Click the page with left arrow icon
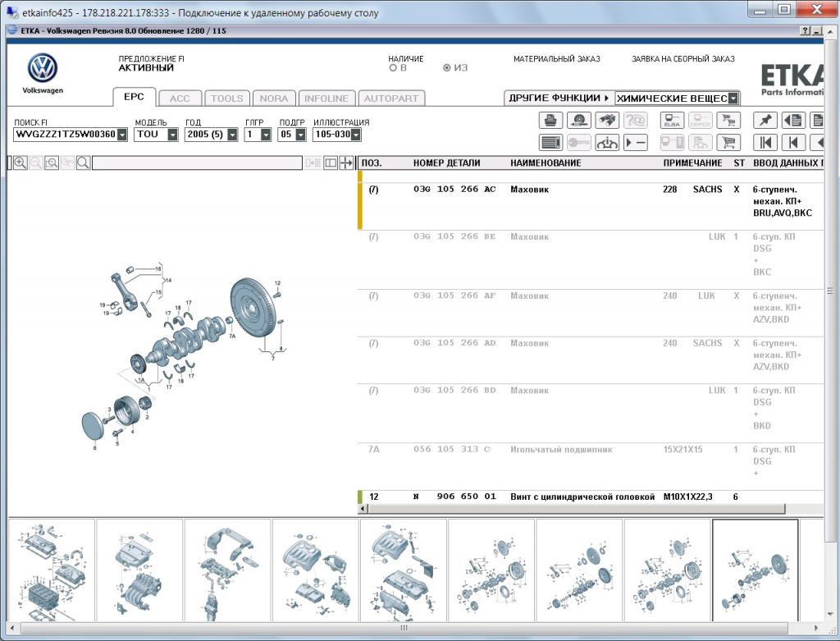Screen dimensions: 840x641 [x=793, y=120]
